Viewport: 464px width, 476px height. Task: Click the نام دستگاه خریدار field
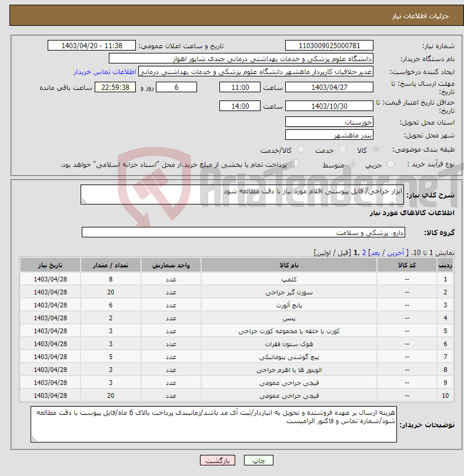tap(241, 59)
